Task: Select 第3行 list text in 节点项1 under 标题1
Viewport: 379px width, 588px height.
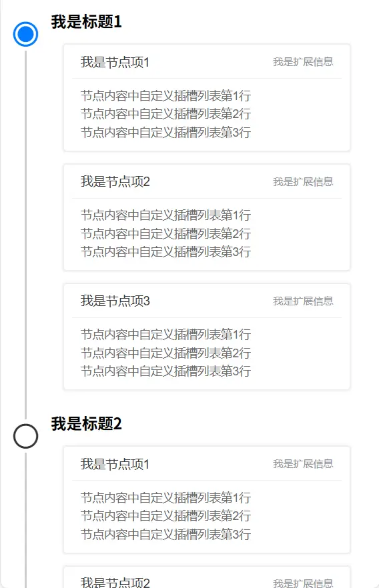Action: coord(165,133)
